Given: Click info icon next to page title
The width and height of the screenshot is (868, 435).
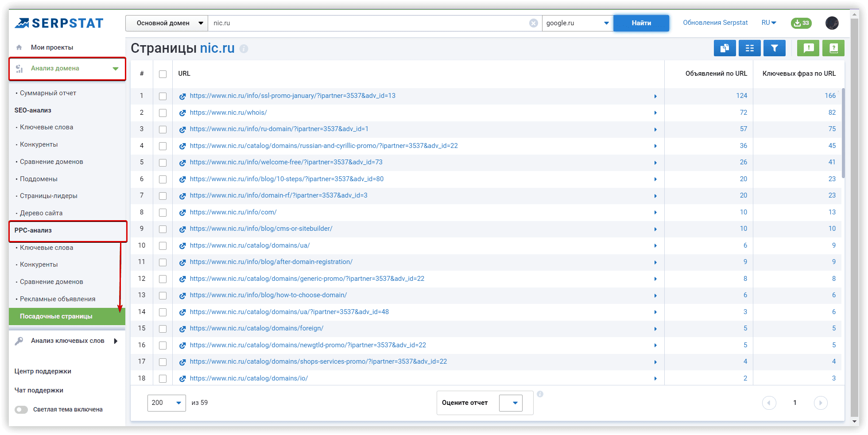Looking at the screenshot, I should [x=244, y=49].
